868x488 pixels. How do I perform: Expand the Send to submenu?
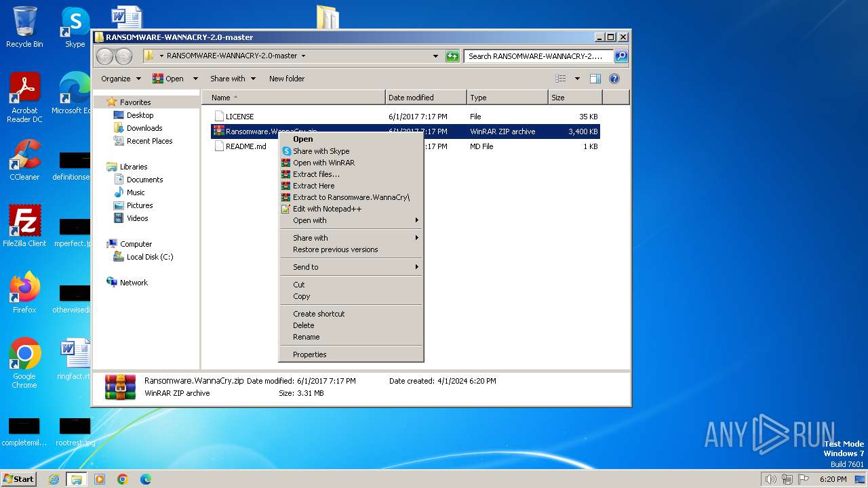pyautogui.click(x=351, y=267)
